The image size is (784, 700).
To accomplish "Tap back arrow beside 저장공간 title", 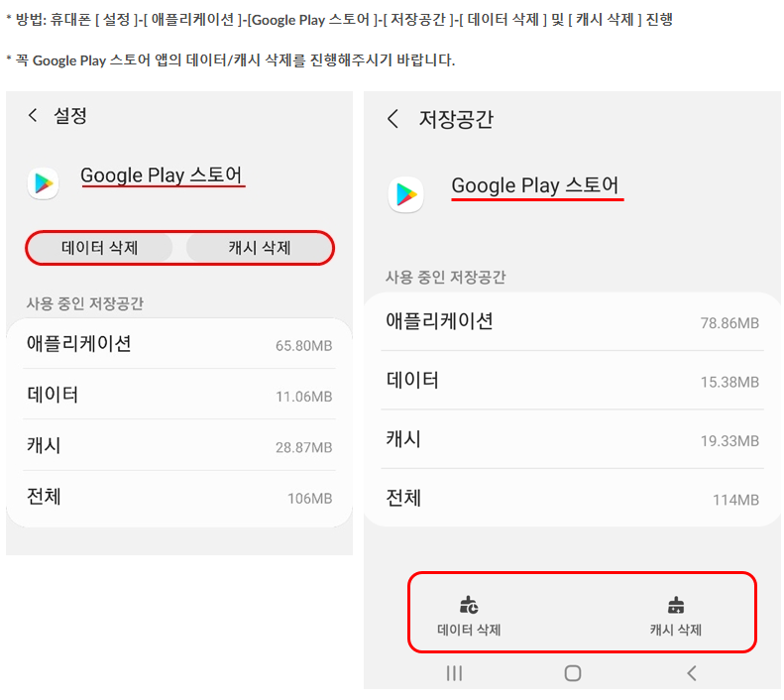I will click(393, 119).
